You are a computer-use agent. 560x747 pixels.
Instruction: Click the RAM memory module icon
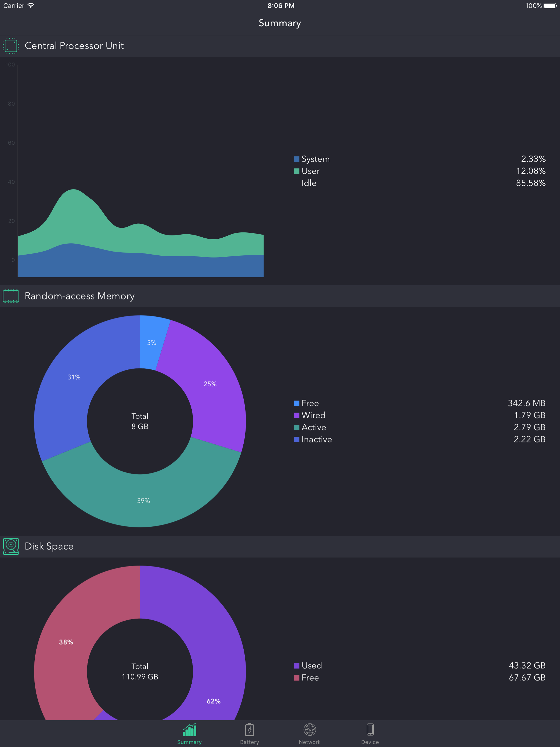[11, 296]
